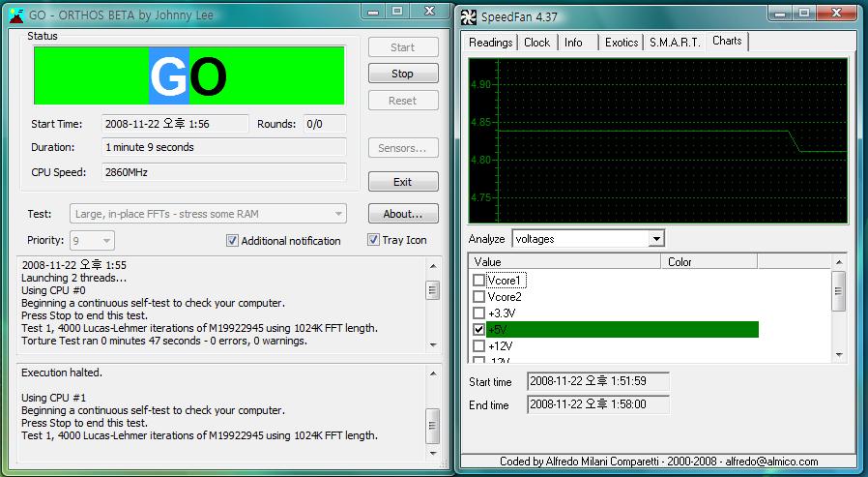This screenshot has height=477, width=868.
Task: Enable the Vcore2 voltage checkbox
Action: click(478, 297)
